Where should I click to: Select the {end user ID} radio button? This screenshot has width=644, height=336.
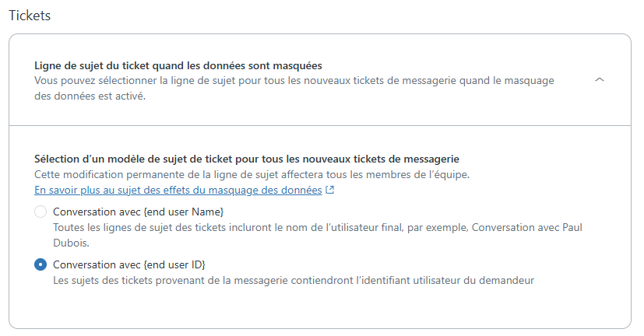click(x=40, y=264)
